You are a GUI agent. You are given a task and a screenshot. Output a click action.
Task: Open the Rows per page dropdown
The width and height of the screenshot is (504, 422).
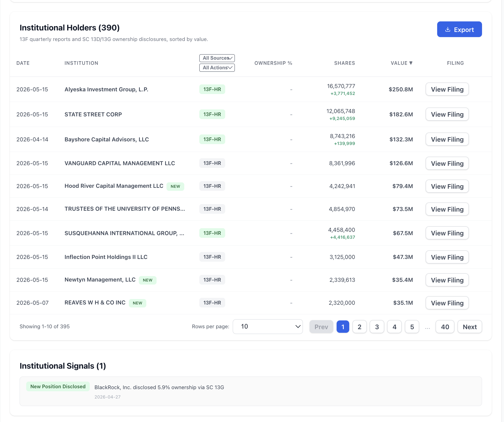(268, 326)
